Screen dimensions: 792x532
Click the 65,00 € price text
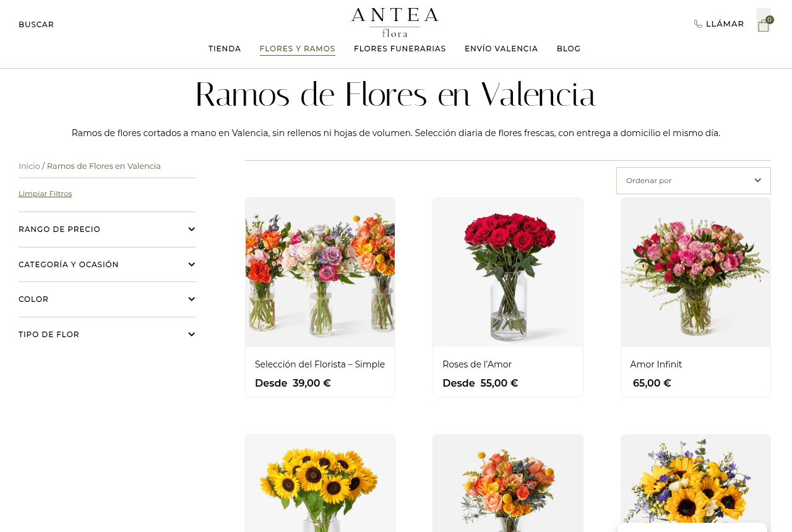(x=652, y=383)
